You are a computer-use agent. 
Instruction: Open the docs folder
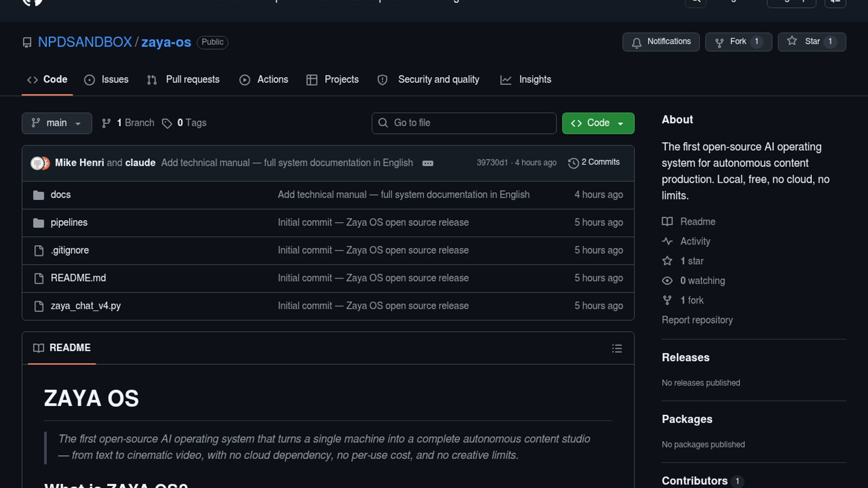61,195
